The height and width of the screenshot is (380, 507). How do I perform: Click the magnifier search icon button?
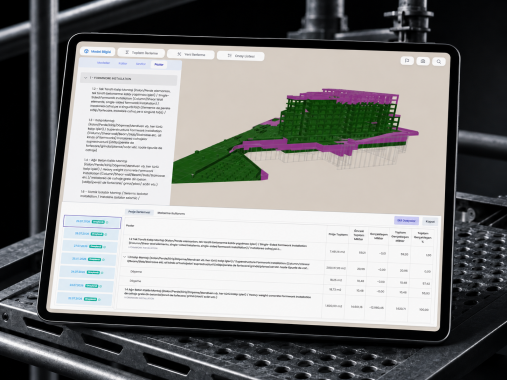[439, 62]
